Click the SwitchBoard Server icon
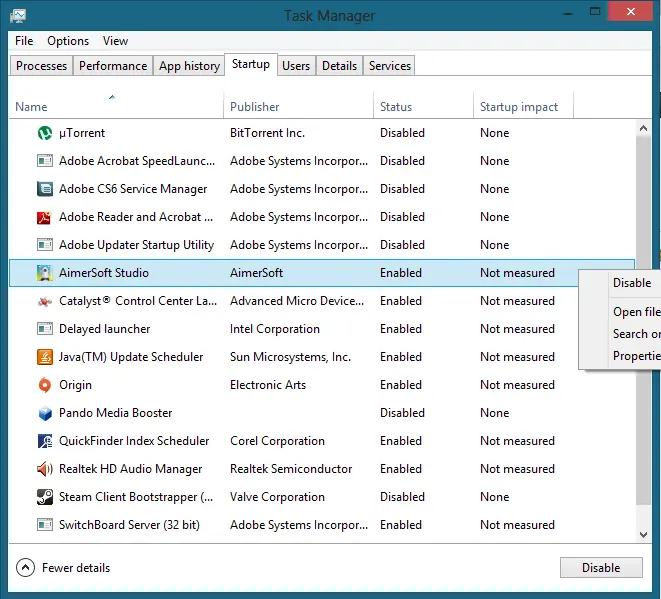This screenshot has width=661, height=599. (x=45, y=525)
